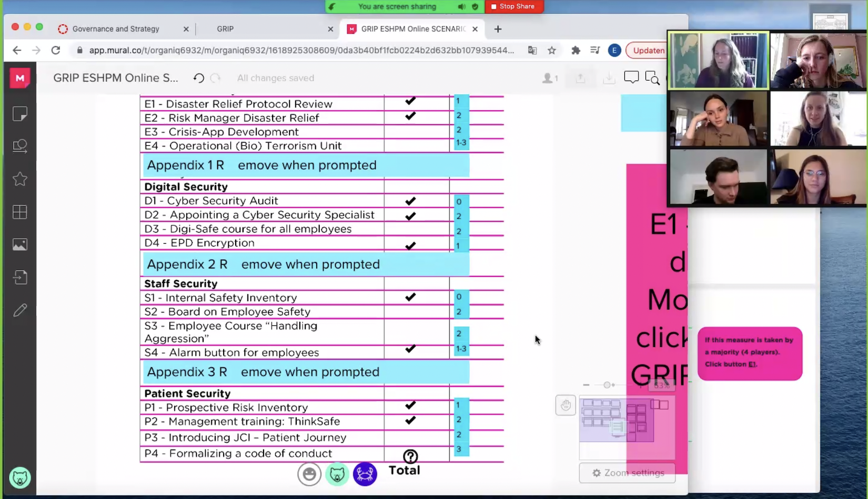Click the Stop Share button
Viewport: 868px width, 499px height.
pyautogui.click(x=512, y=6)
